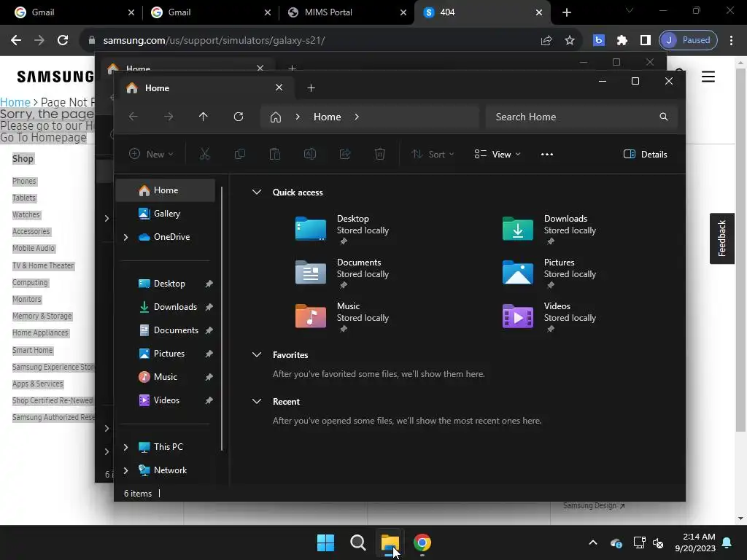Open the See more three-dots menu
Screen dimensions: 747x560
coord(547,155)
